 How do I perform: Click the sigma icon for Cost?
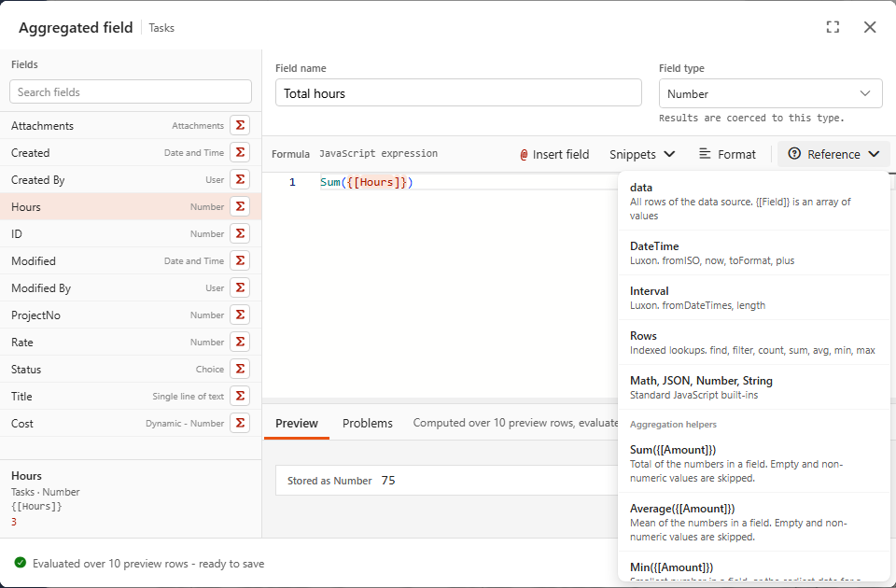pyautogui.click(x=240, y=423)
